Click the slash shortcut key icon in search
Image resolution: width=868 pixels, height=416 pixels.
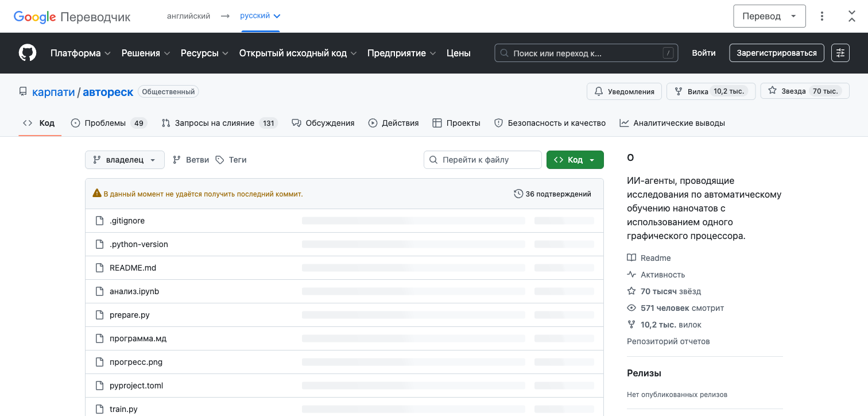click(668, 53)
